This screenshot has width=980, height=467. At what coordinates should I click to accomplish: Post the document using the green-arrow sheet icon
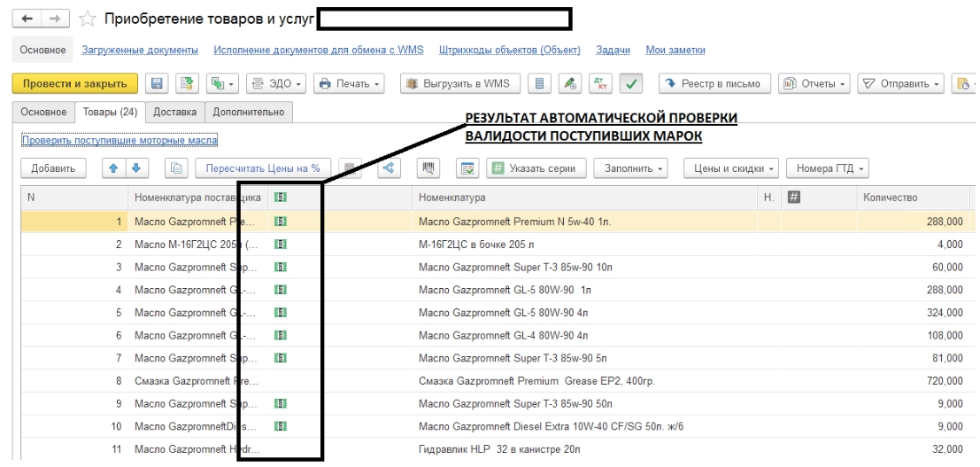[x=186, y=83]
